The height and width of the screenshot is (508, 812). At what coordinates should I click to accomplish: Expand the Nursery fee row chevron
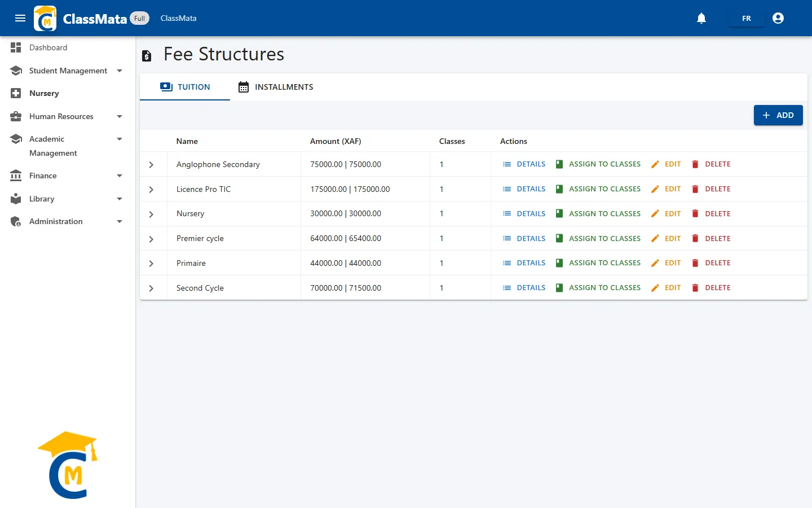point(151,214)
